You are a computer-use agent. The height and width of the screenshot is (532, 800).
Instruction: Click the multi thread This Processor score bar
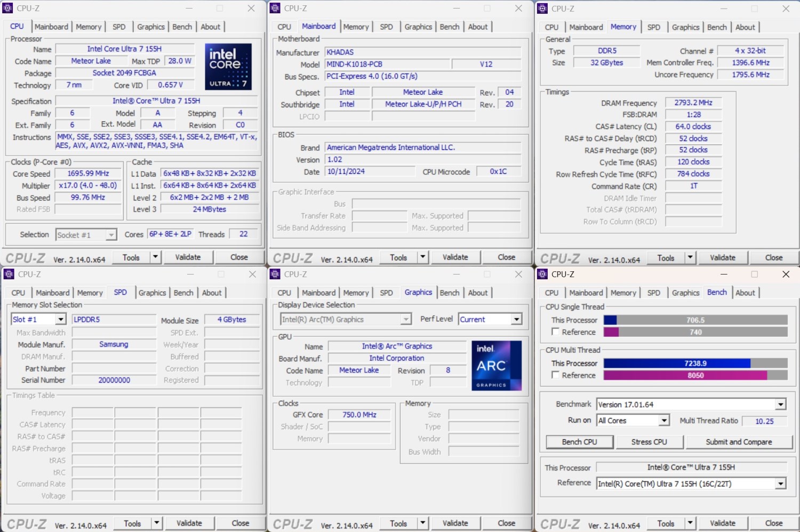click(x=695, y=364)
